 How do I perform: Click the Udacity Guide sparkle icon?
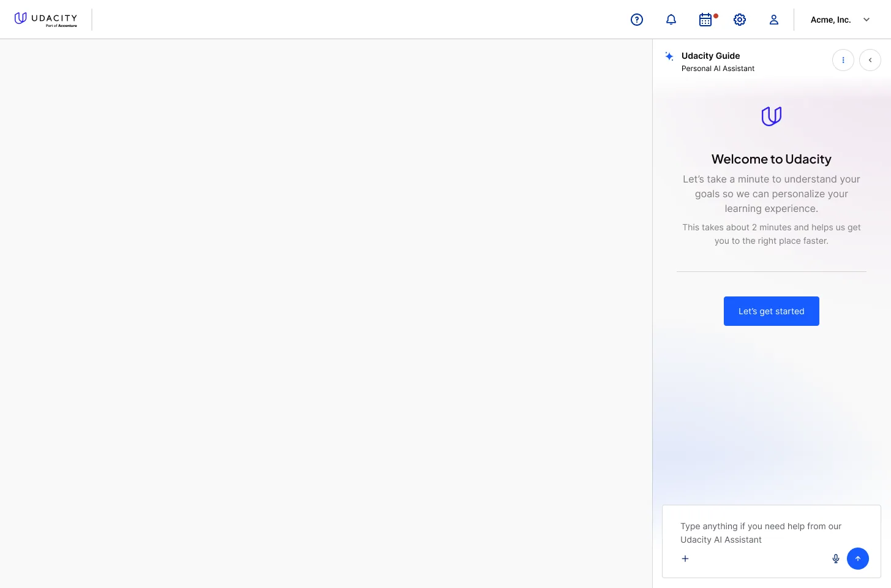[669, 56]
